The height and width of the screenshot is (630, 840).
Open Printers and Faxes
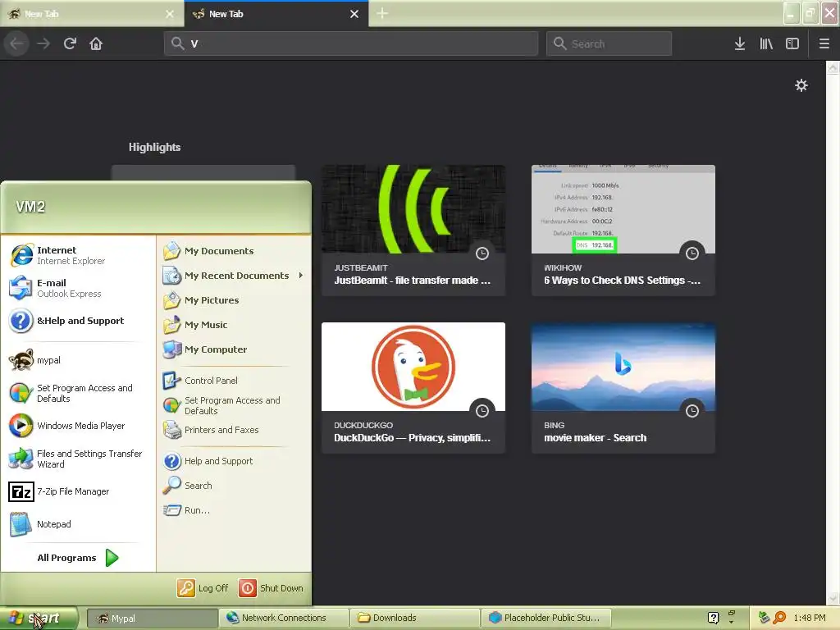coord(234,430)
